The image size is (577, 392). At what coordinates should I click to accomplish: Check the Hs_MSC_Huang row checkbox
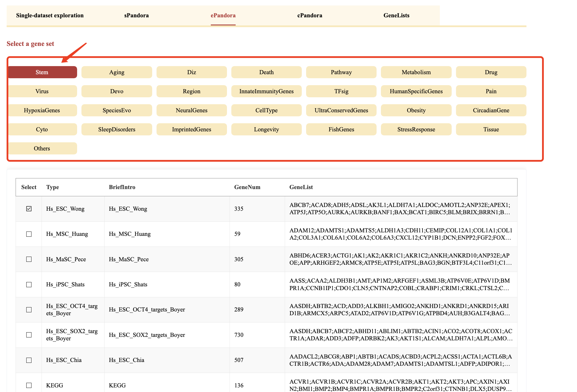click(x=29, y=234)
